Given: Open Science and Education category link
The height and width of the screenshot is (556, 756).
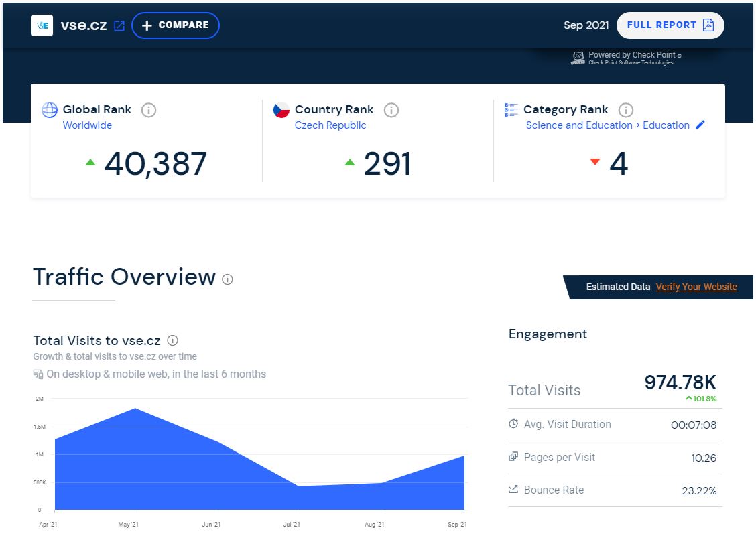Looking at the screenshot, I should [579, 125].
